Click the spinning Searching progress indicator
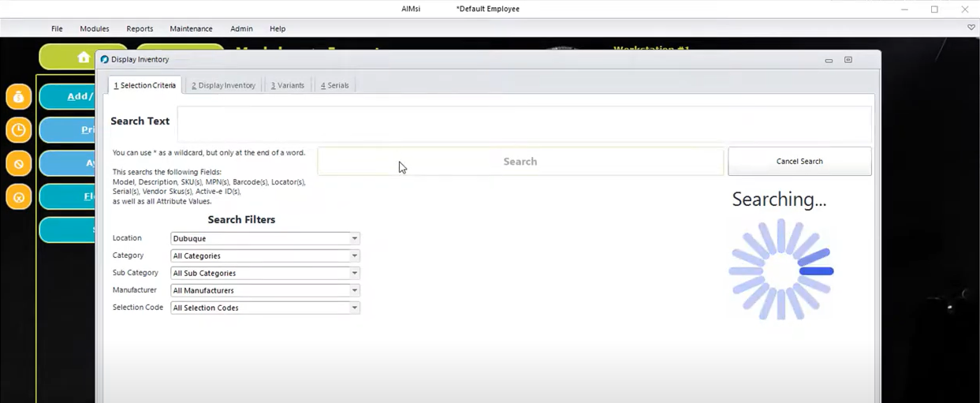The image size is (980, 403). (781, 270)
